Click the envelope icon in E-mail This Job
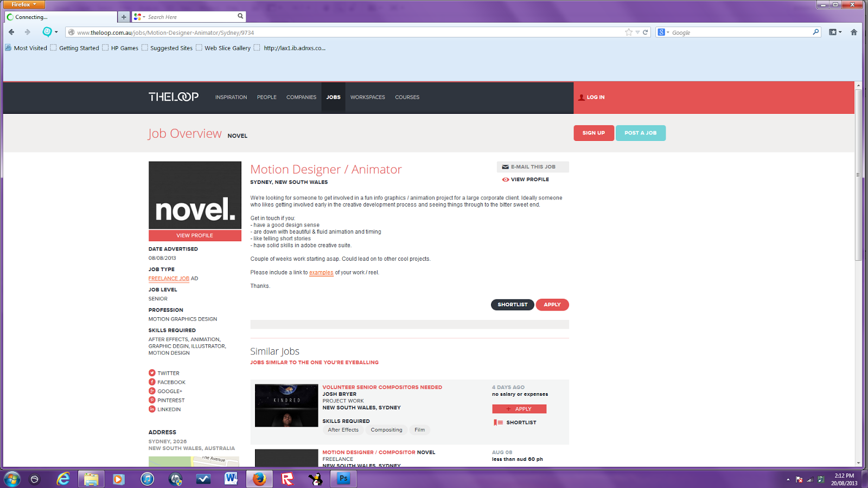The image size is (868, 488). [x=505, y=167]
